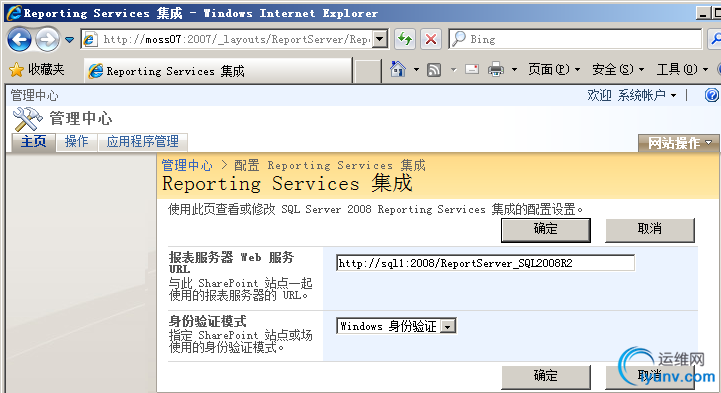Open the 安全(S) menu
The width and height of the screenshot is (721, 393).
pyautogui.click(x=618, y=69)
